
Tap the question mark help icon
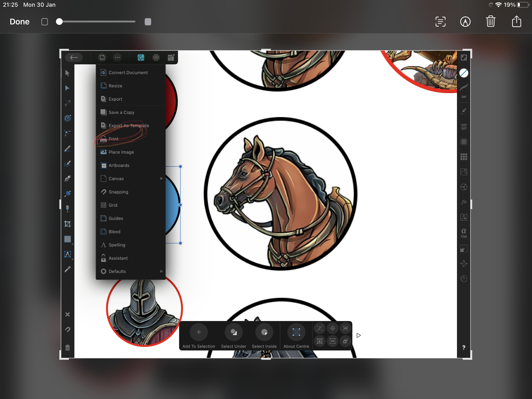[464, 348]
